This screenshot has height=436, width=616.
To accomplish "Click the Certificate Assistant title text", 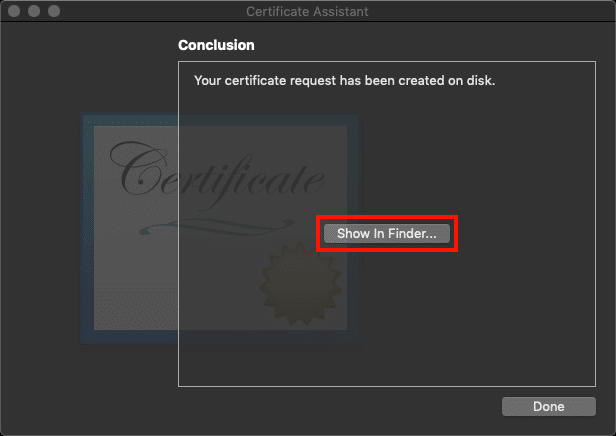I will [307, 11].
